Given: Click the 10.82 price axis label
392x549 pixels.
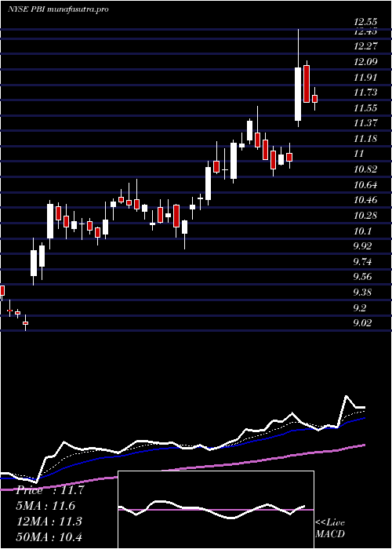Looking at the screenshot, I should point(366,169).
